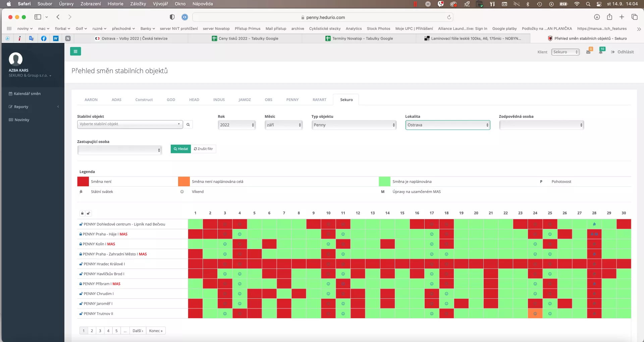Open PENNY Hradec Králové I row label
This screenshot has width=644, height=342.
point(104,264)
